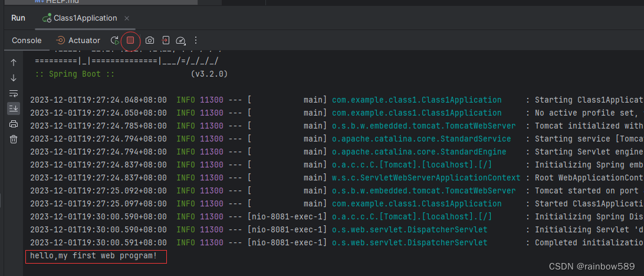
Task: Click 19:30:00.590 [nio-8081-exec-1] Tomcat localhost row
Action: (x=337, y=217)
